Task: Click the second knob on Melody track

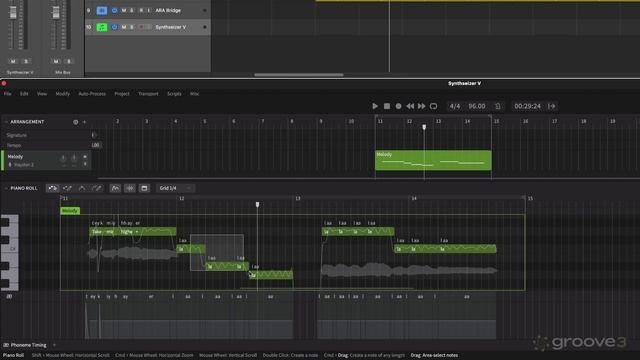Action: (74, 158)
